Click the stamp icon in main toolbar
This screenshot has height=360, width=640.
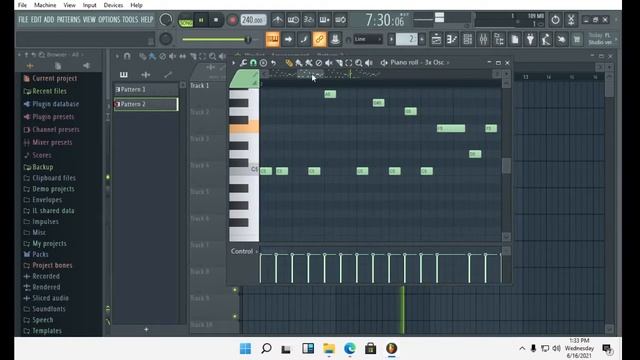pyautogui.click(x=335, y=39)
